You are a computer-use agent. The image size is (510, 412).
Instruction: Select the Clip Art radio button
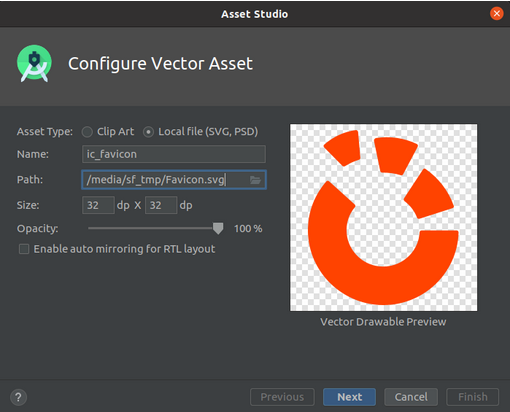point(87,132)
